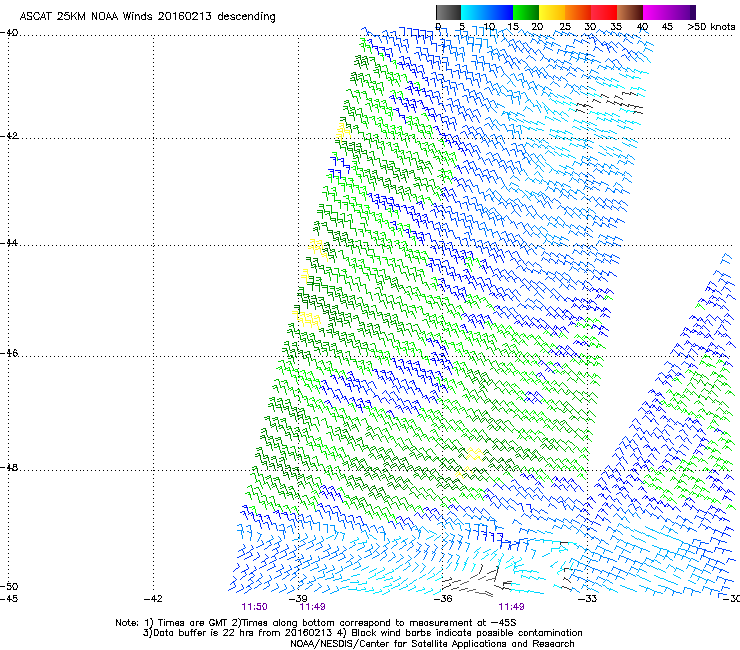Click the gray 0–5 knots legend swatch

(x=448, y=12)
